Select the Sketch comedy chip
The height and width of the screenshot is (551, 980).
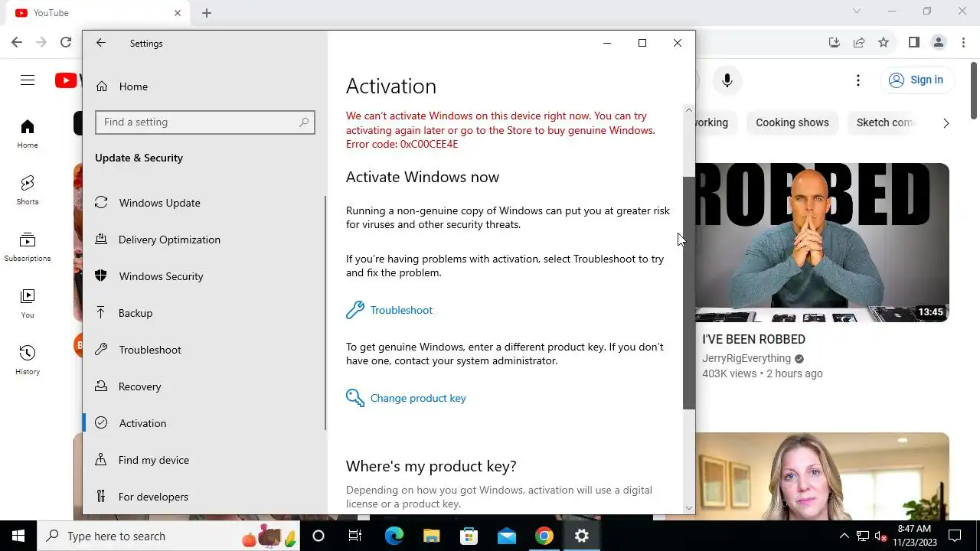point(882,122)
